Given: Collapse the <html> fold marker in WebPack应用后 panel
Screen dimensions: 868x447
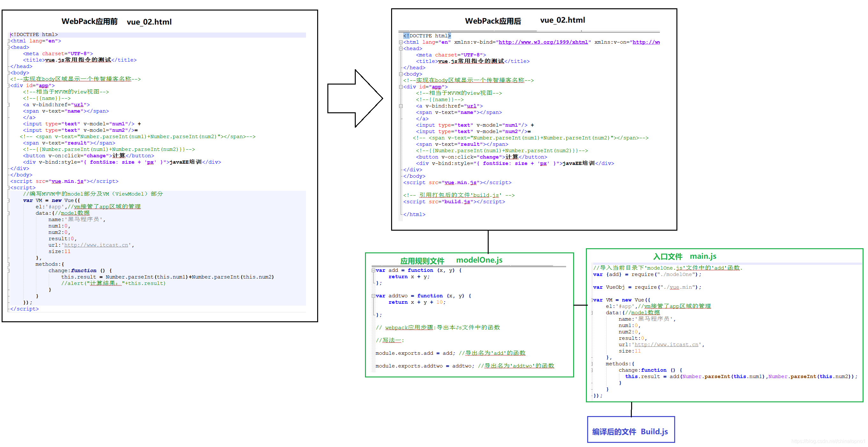Looking at the screenshot, I should pyautogui.click(x=401, y=42).
